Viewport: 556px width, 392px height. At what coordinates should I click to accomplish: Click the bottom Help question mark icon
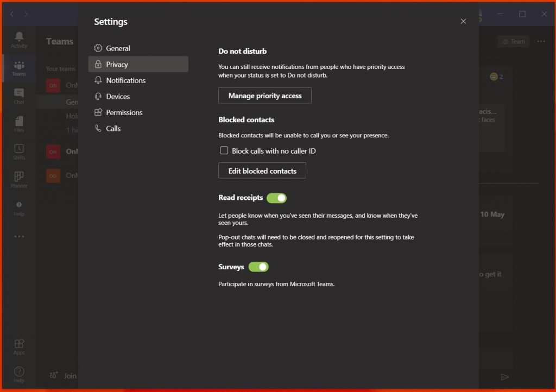pyautogui.click(x=19, y=371)
